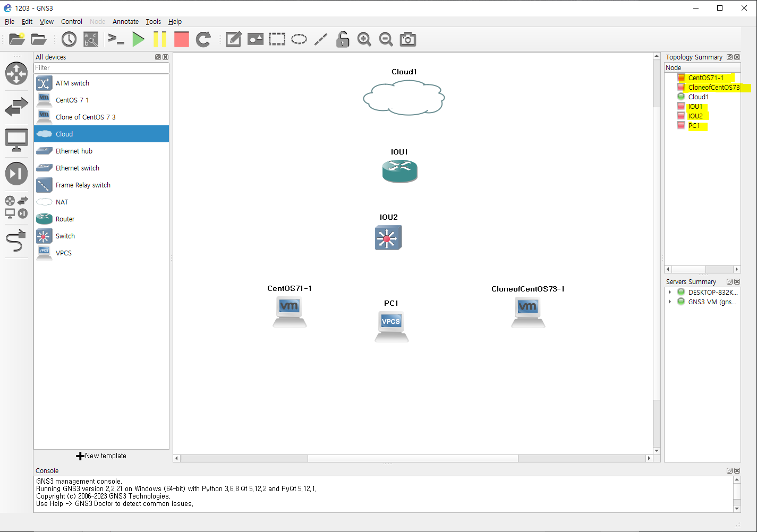Select the IOU2 switch node on canvas
757x532 pixels.
tap(388, 237)
